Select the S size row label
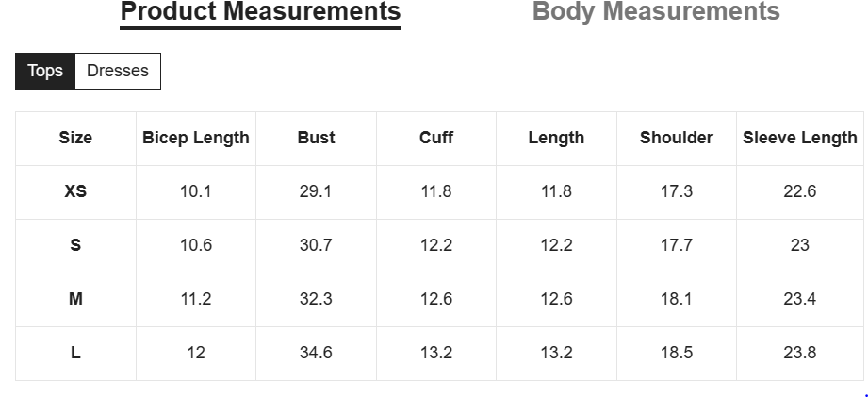The height and width of the screenshot is (397, 868). (75, 245)
